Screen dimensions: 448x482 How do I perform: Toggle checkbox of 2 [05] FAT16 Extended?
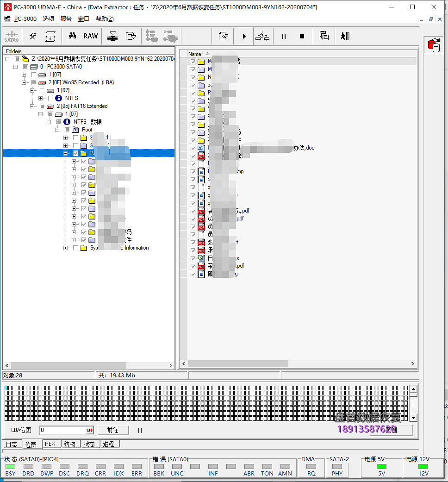click(x=42, y=106)
